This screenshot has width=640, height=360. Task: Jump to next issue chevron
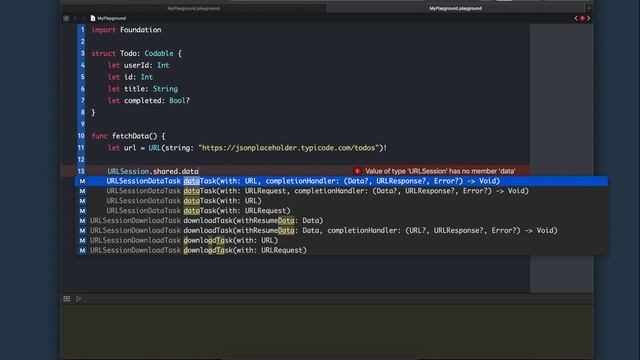coord(589,18)
